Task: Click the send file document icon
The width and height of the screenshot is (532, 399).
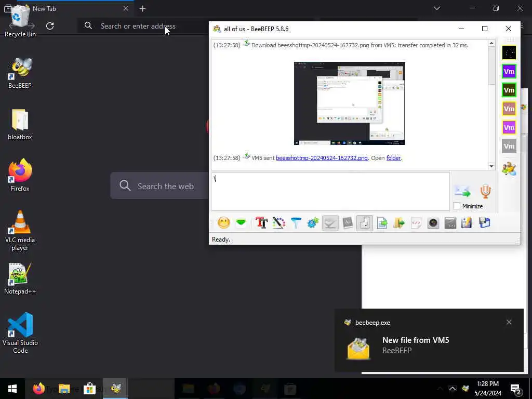Action: (x=382, y=223)
